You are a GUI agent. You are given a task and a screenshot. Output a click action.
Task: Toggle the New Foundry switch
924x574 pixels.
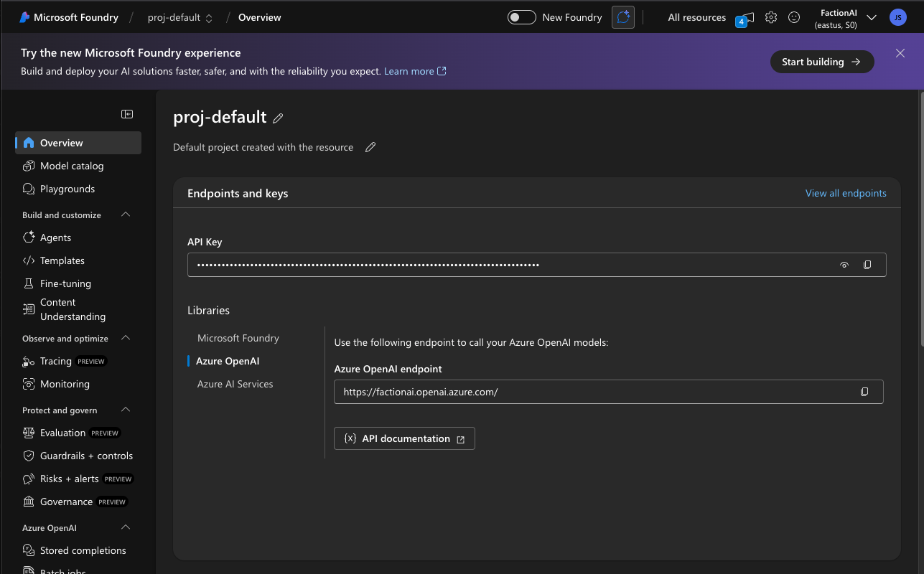(522, 17)
